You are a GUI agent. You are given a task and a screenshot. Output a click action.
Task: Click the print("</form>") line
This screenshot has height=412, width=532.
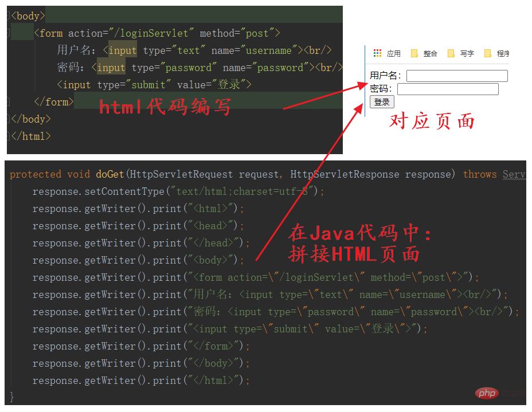pos(141,346)
